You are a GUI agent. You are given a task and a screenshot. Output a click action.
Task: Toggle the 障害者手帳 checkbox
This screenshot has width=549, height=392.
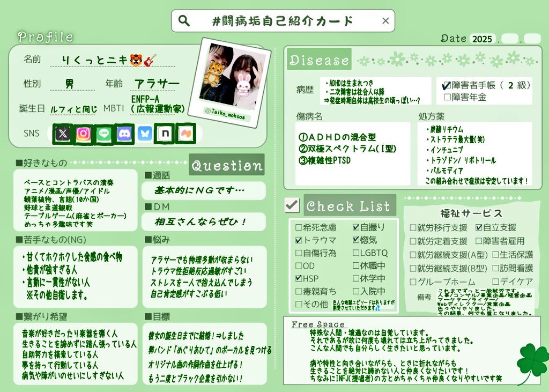[x=447, y=85]
